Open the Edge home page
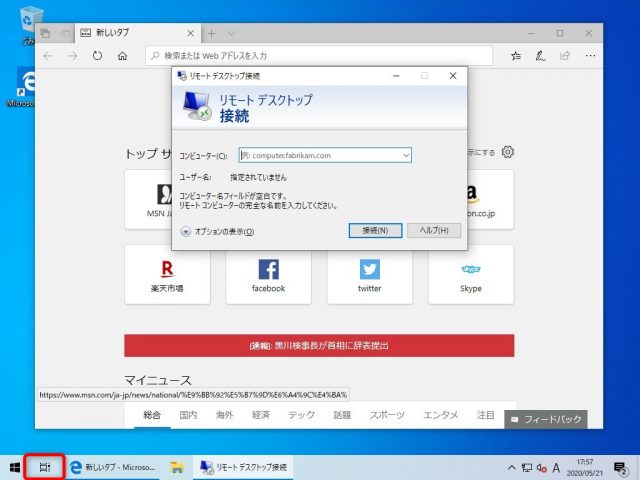 click(122, 56)
